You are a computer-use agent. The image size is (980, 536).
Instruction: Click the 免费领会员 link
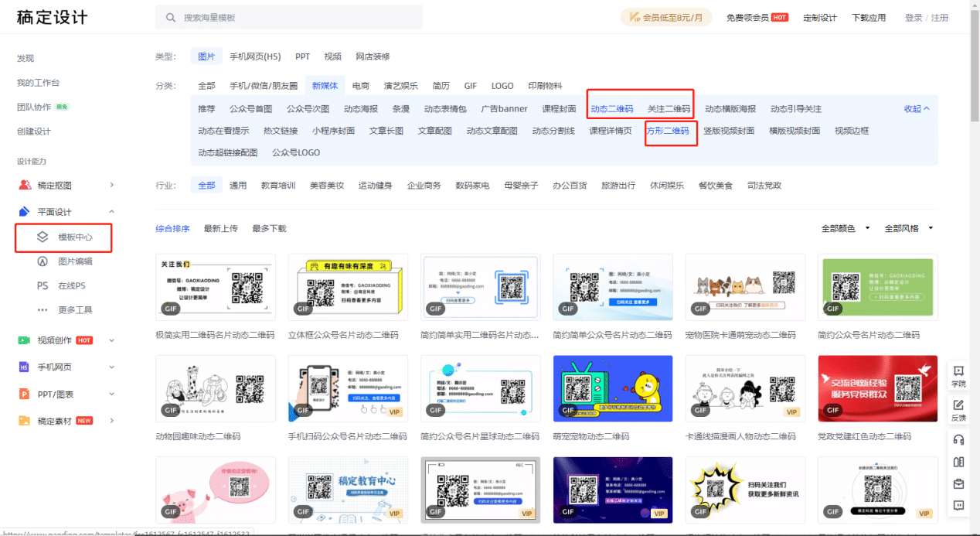click(747, 17)
